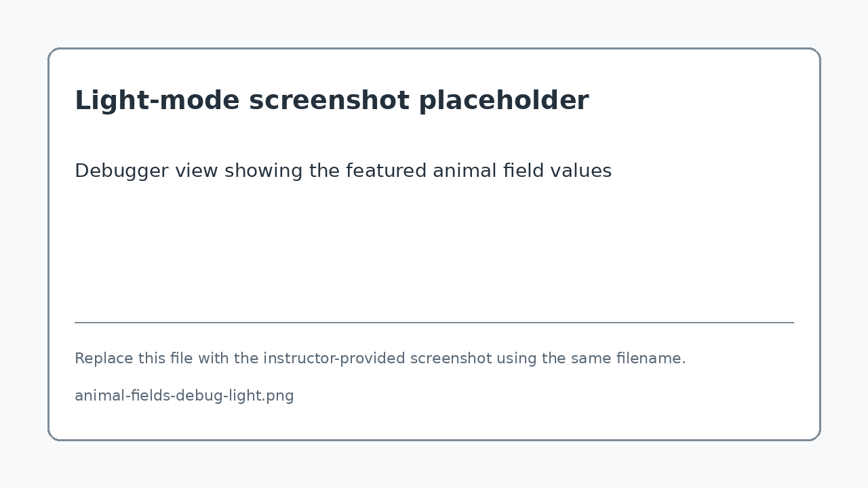Click the blank area between description and divider
Viewport: 868px width, 488px height.
pyautogui.click(x=434, y=251)
